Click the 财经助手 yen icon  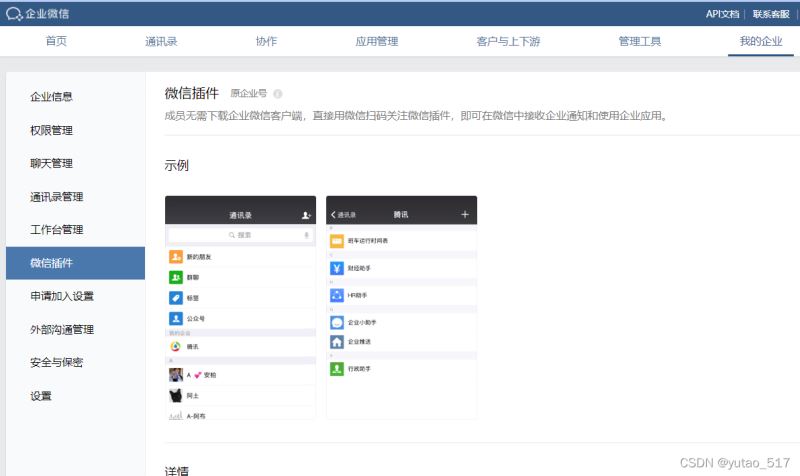pos(337,268)
